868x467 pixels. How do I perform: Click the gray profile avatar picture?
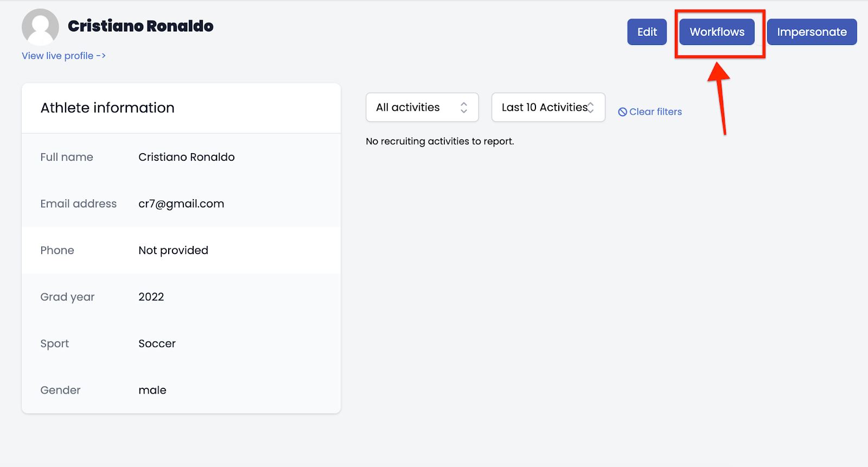[x=40, y=27]
